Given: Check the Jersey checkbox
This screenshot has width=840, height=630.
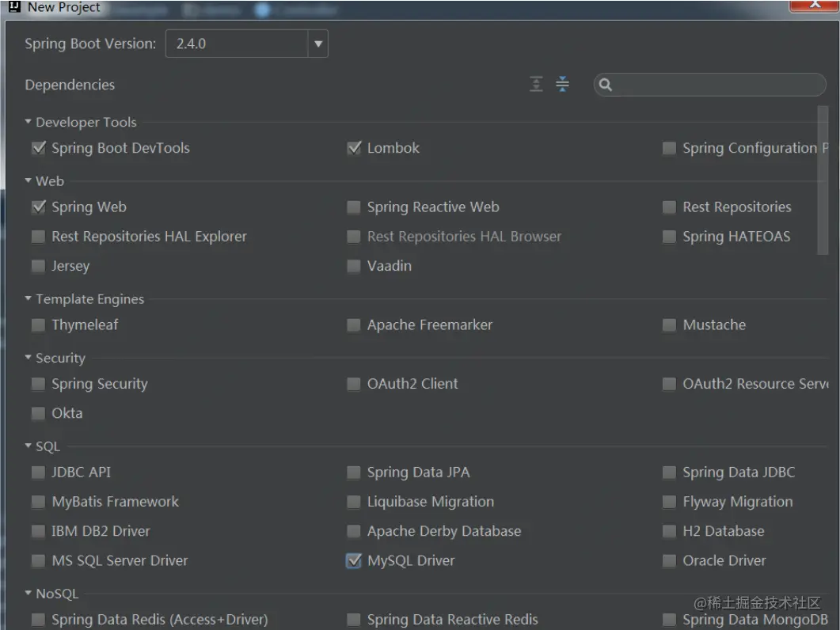Looking at the screenshot, I should click(x=38, y=266).
